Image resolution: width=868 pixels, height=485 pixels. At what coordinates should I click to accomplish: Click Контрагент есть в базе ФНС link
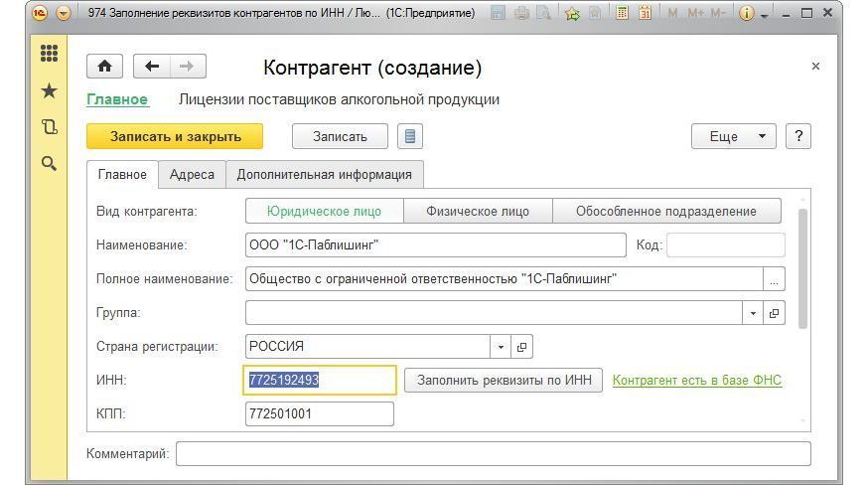tap(696, 381)
